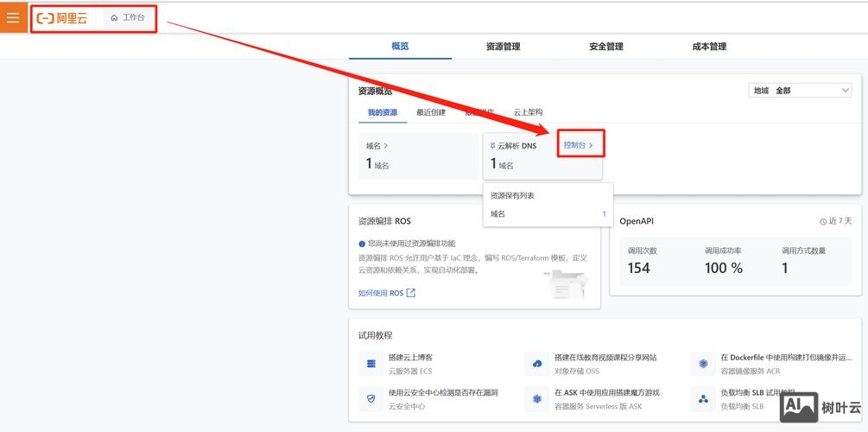Click the 近 7 天 time range

(x=839, y=221)
